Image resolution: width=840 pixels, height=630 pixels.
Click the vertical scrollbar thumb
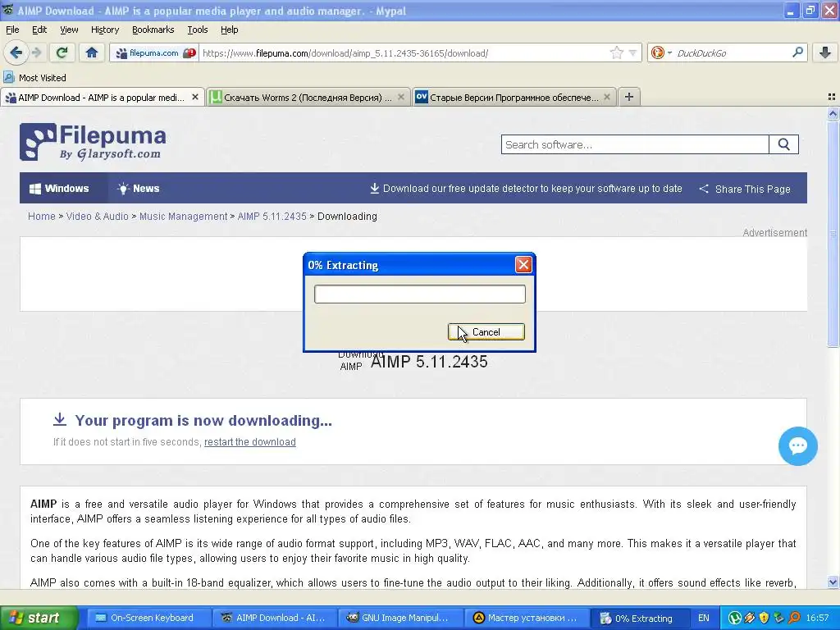click(x=833, y=234)
